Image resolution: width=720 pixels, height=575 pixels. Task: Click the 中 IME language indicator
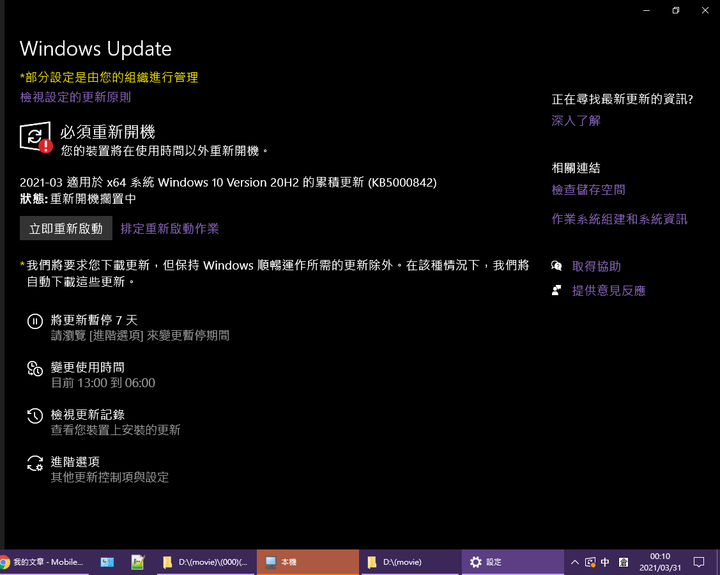click(605, 562)
